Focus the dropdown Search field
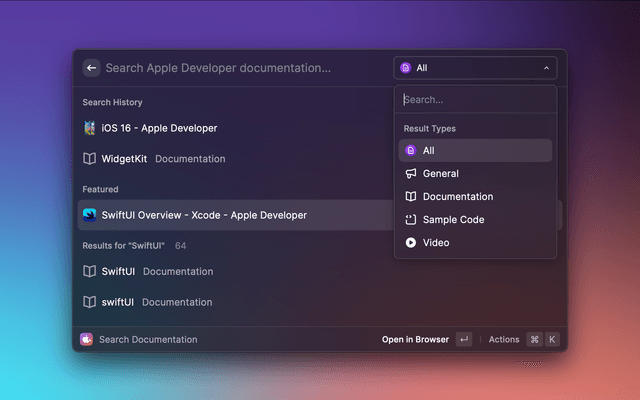 coord(475,100)
